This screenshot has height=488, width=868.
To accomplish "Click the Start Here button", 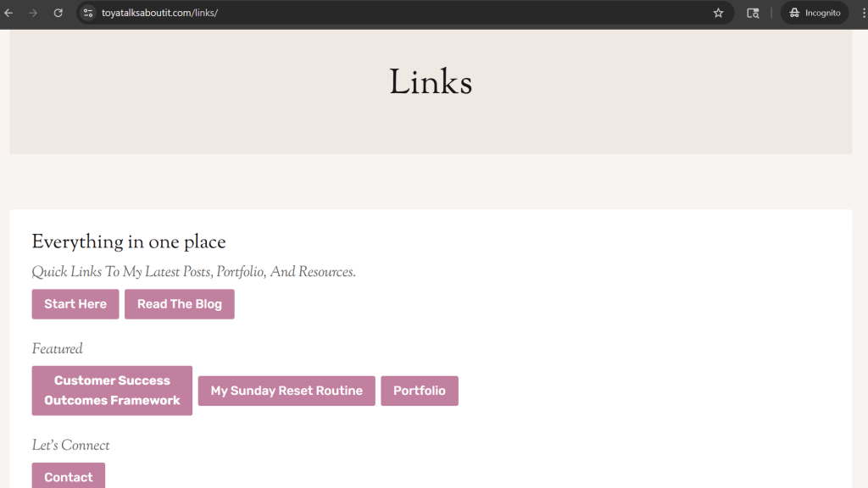I will point(75,304).
